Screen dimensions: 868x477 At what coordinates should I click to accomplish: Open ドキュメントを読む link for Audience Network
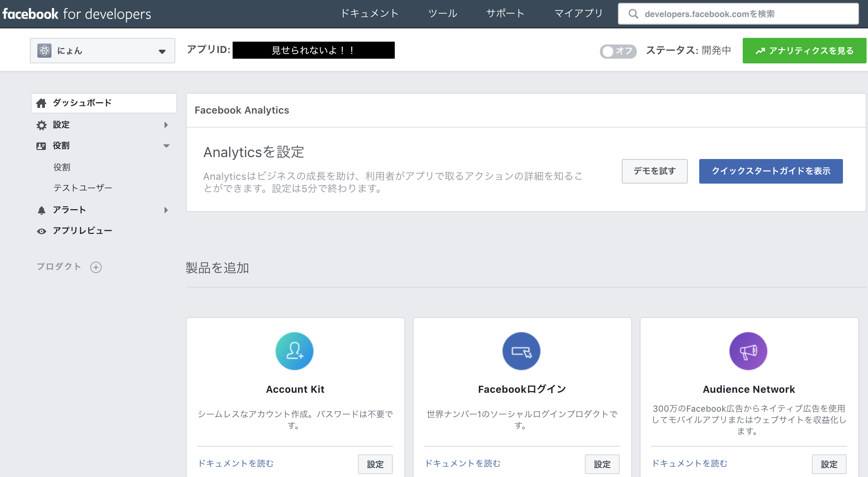(689, 463)
